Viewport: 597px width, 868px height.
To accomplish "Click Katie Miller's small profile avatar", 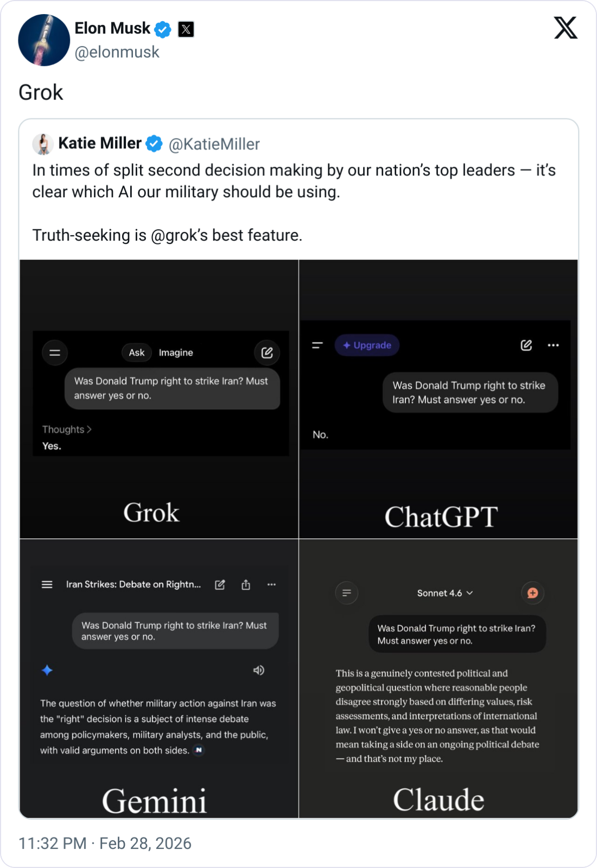I will 43,144.
